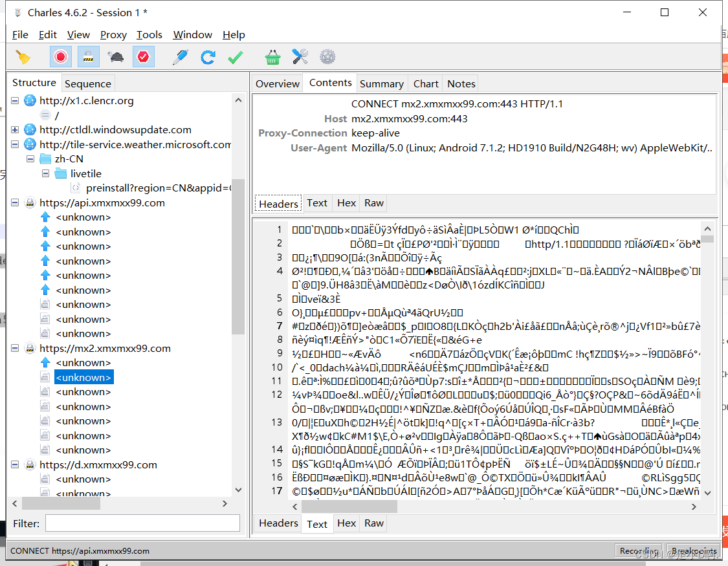Open the Proxy menu
Screen dimensions: 728x566
[113, 35]
